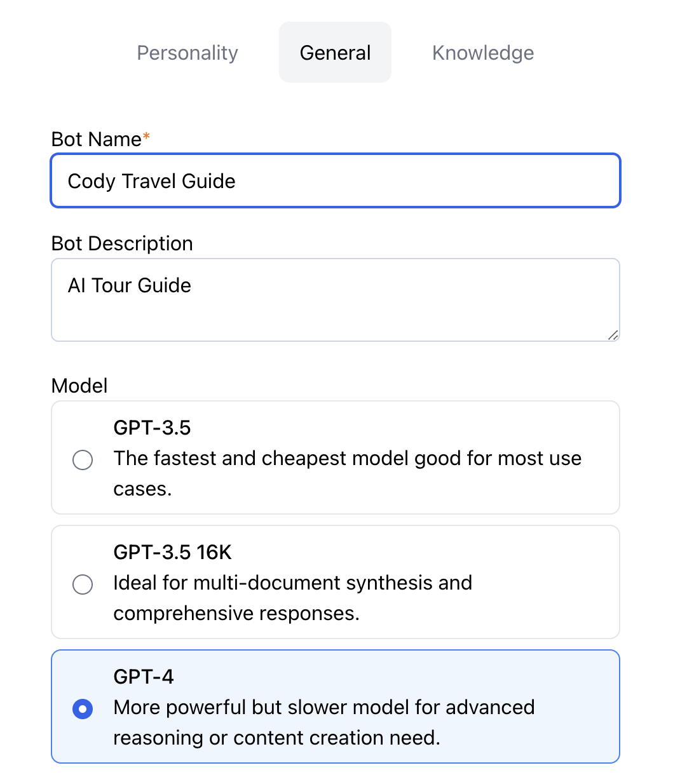Click the GPT-4 model title
The image size is (680, 784).
tap(144, 677)
